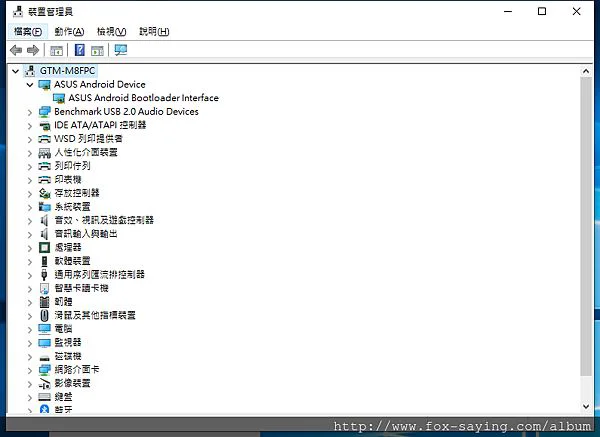Open the 說明(H) menu
This screenshot has height=437, width=600.
click(154, 31)
